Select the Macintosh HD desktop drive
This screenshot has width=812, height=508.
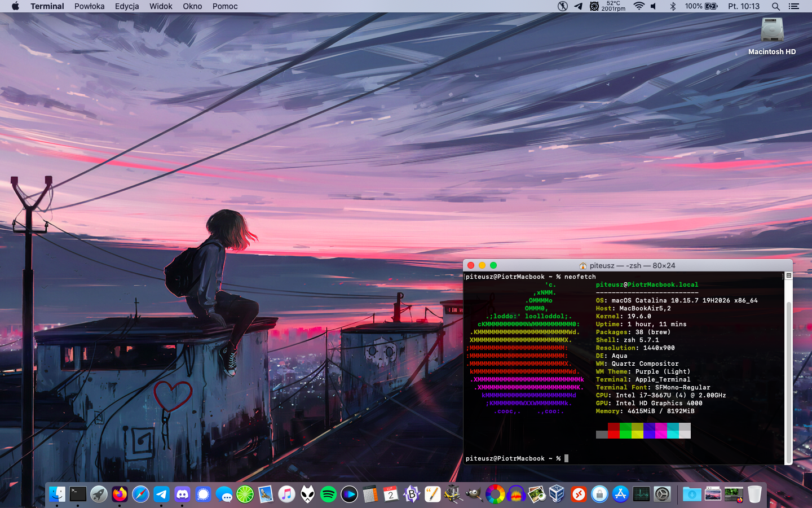coord(772,37)
